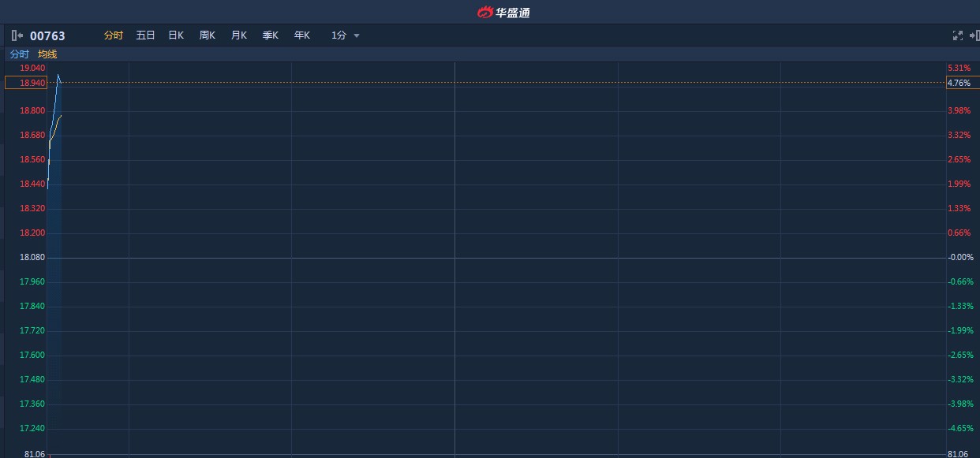Click the 18.080 baseline price label
The image size is (980, 458).
32,258
